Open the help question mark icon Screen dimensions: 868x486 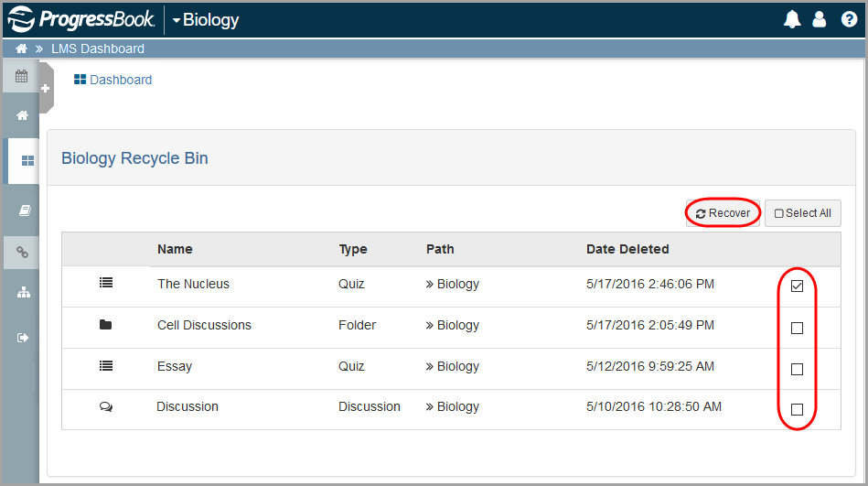848,19
